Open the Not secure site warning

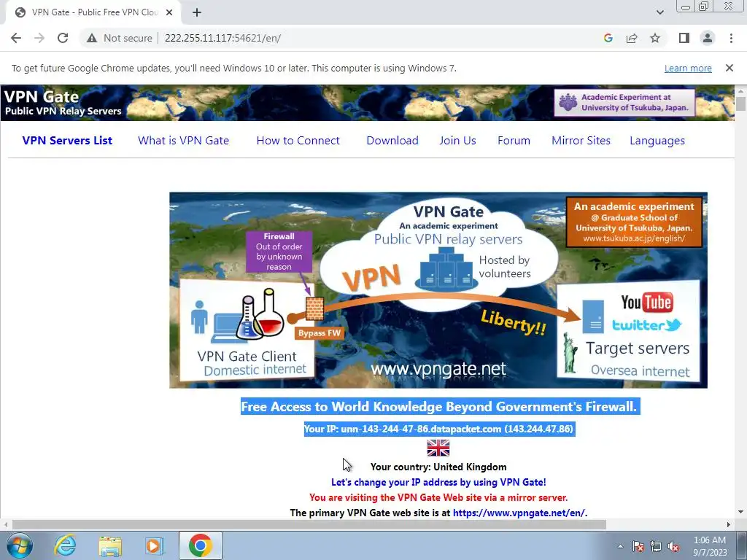coord(120,38)
